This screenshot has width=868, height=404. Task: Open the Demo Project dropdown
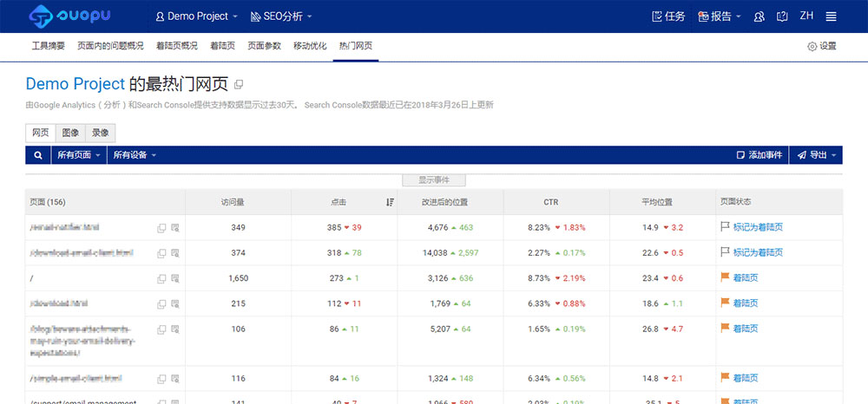pyautogui.click(x=196, y=16)
